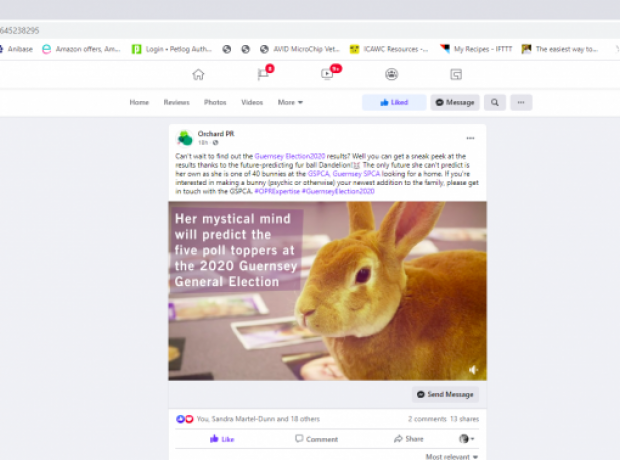Open the GSPCA, Guernsey SPCA link
The image size is (620, 460).
[344, 174]
